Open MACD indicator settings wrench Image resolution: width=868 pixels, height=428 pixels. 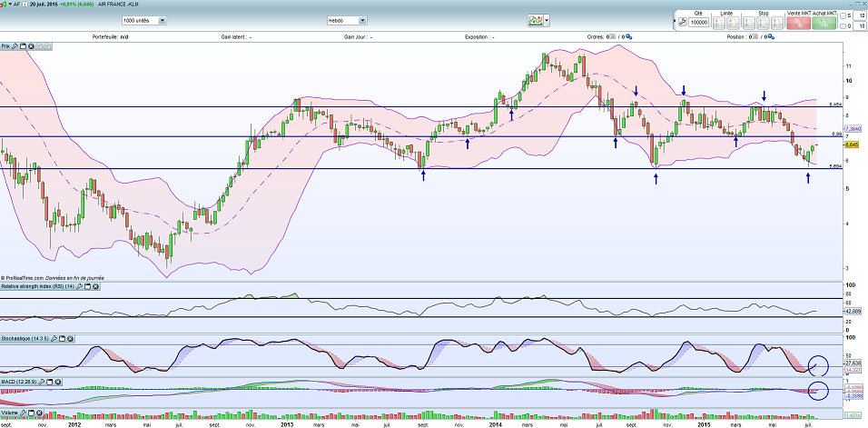(42, 382)
